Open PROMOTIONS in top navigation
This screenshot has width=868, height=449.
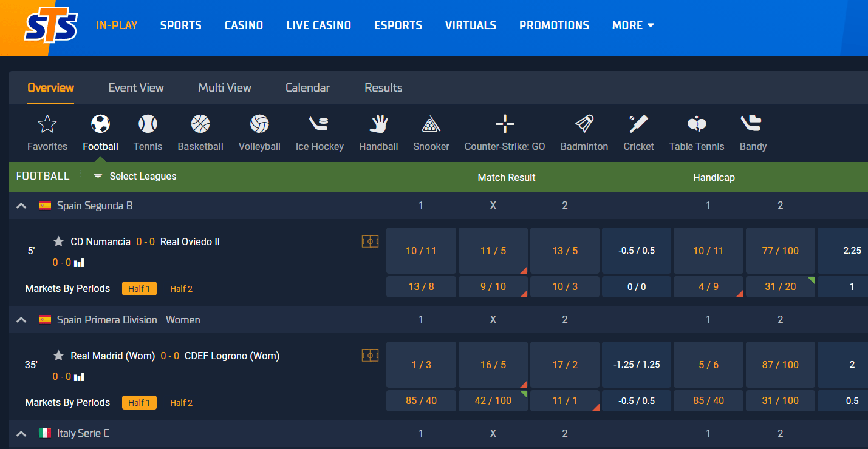tap(554, 25)
